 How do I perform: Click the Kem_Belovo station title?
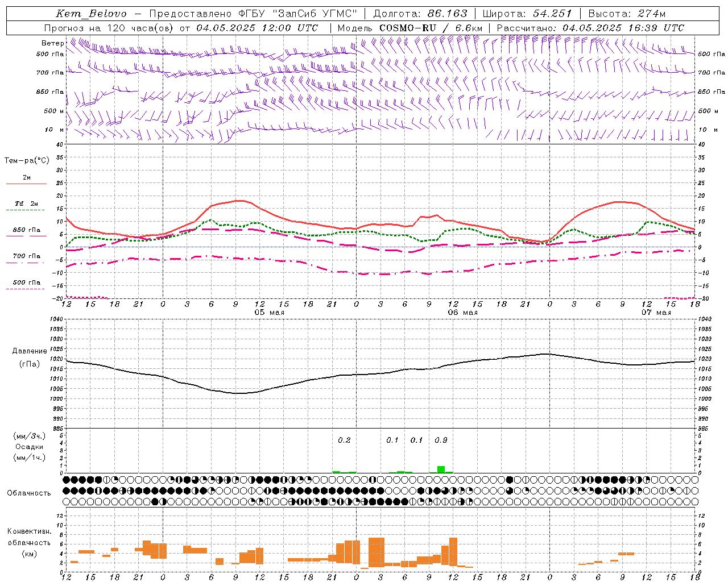pos(91,14)
